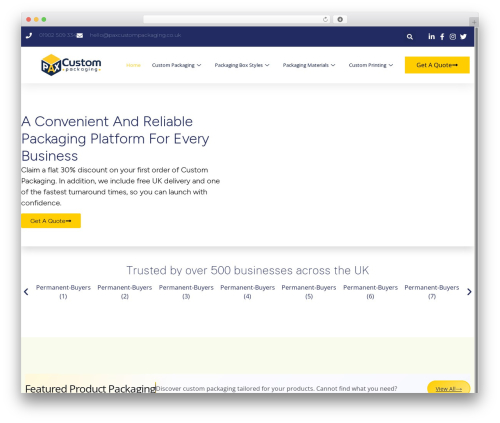This screenshot has width=500, height=423.
Task: Click Permanent-Buyers (2) logo item
Action: coord(125,292)
